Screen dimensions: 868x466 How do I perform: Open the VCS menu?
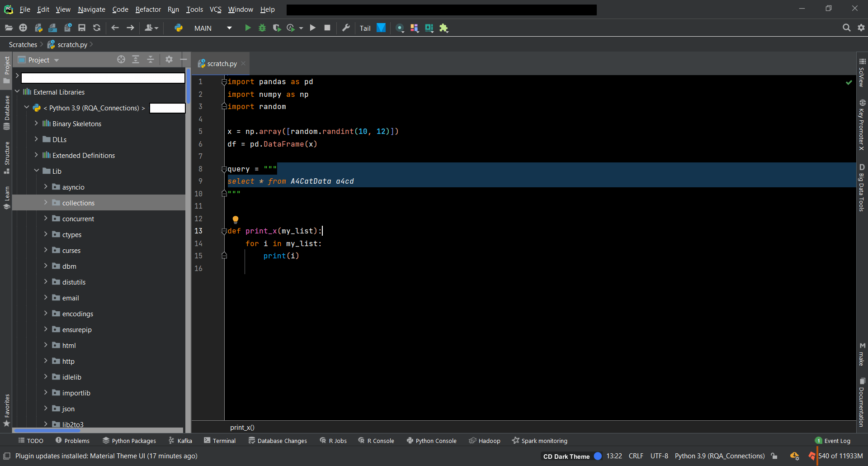click(x=215, y=9)
